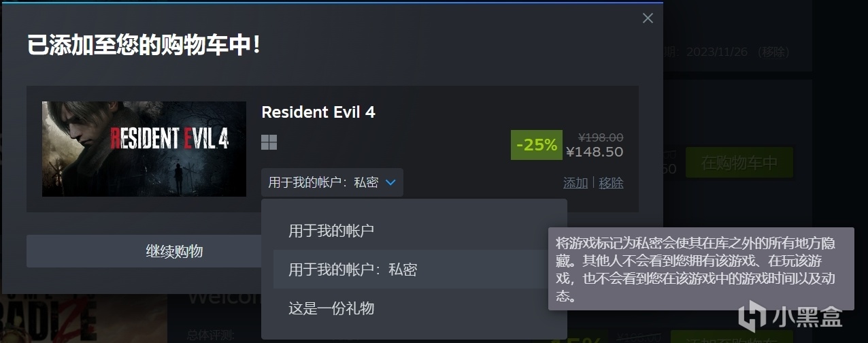Click the dimmed 在购物车中 button behind the dialog

(x=739, y=163)
